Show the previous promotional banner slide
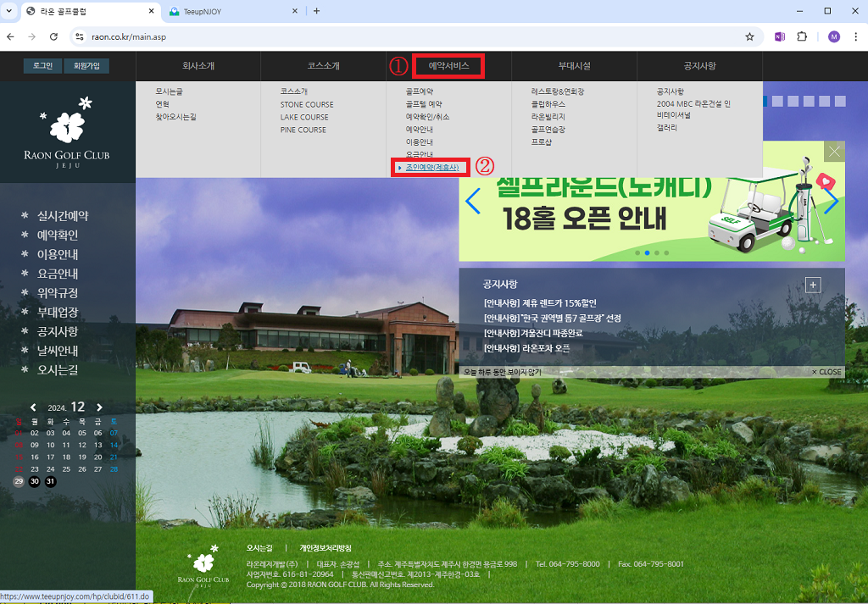The height and width of the screenshot is (604, 868). click(473, 201)
